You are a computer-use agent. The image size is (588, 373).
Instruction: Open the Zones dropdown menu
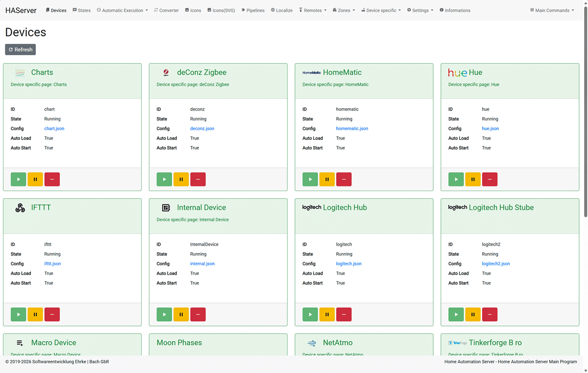click(x=343, y=10)
